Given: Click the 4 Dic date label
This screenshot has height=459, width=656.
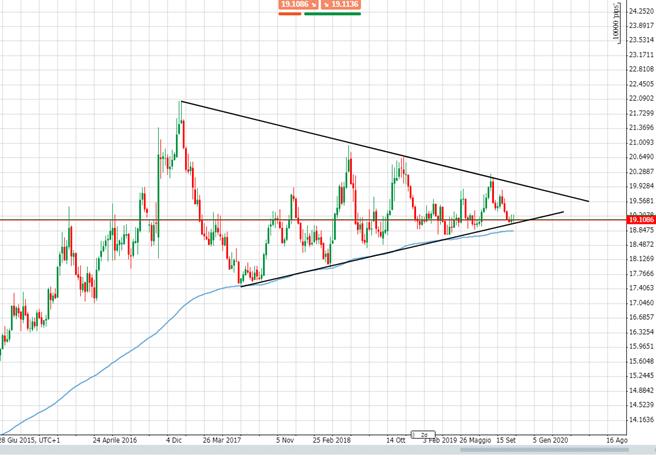Looking at the screenshot, I should (x=174, y=440).
